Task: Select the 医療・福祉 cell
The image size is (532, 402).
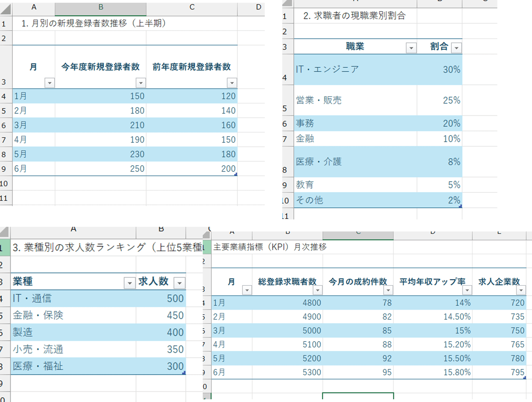Action: [73, 366]
